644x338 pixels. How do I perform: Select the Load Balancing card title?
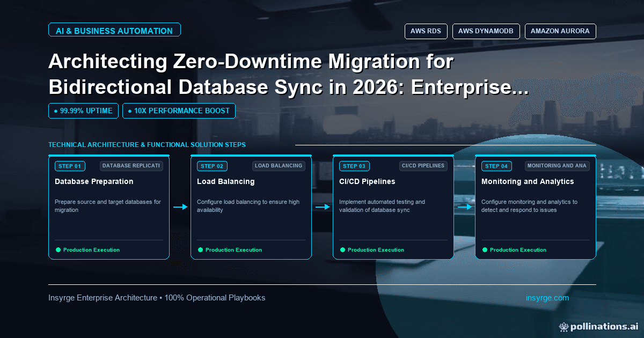tap(225, 181)
